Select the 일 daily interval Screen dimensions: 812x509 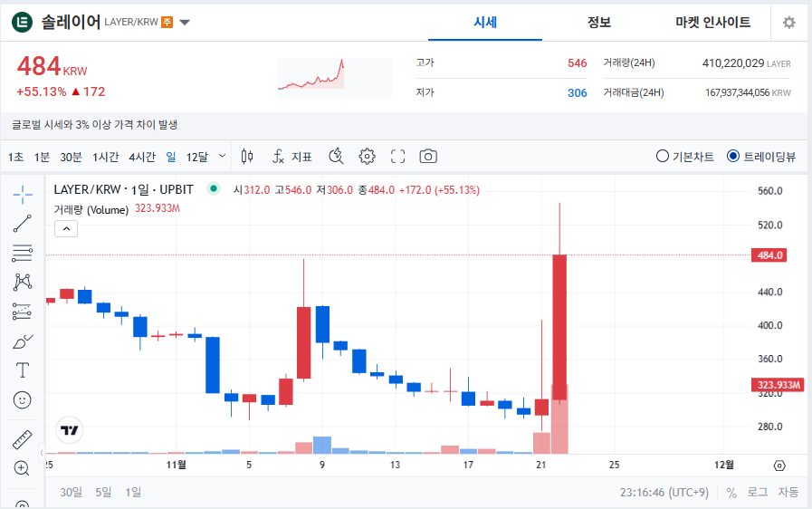click(171, 157)
